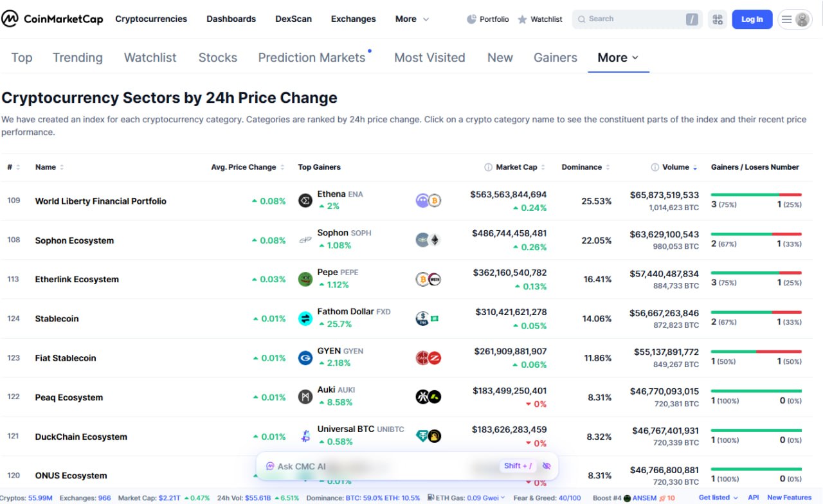Select the Gainers tab

[556, 58]
